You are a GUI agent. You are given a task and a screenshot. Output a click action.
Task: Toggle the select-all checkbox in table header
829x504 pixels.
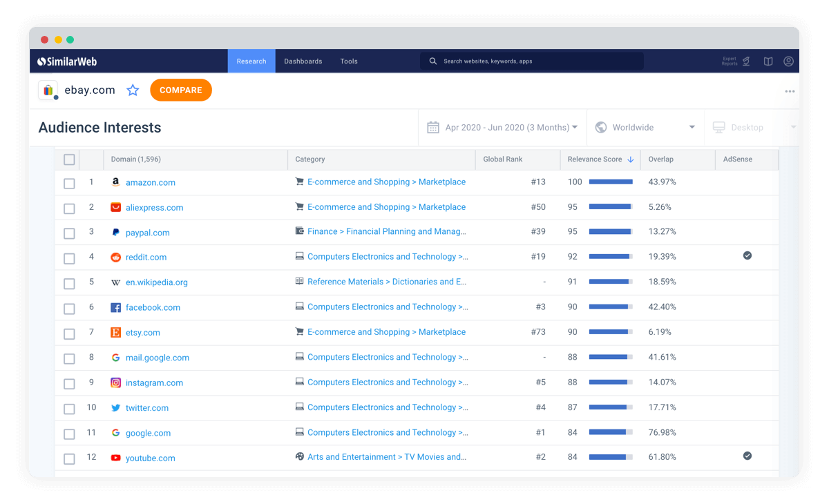[69, 159]
